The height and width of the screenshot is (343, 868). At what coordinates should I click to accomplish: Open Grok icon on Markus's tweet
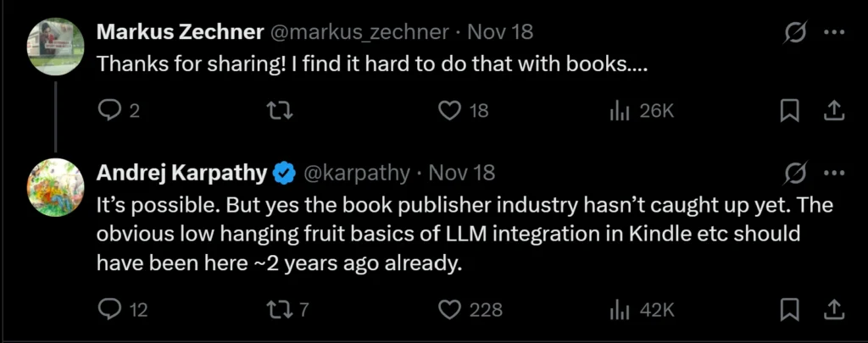tap(795, 33)
